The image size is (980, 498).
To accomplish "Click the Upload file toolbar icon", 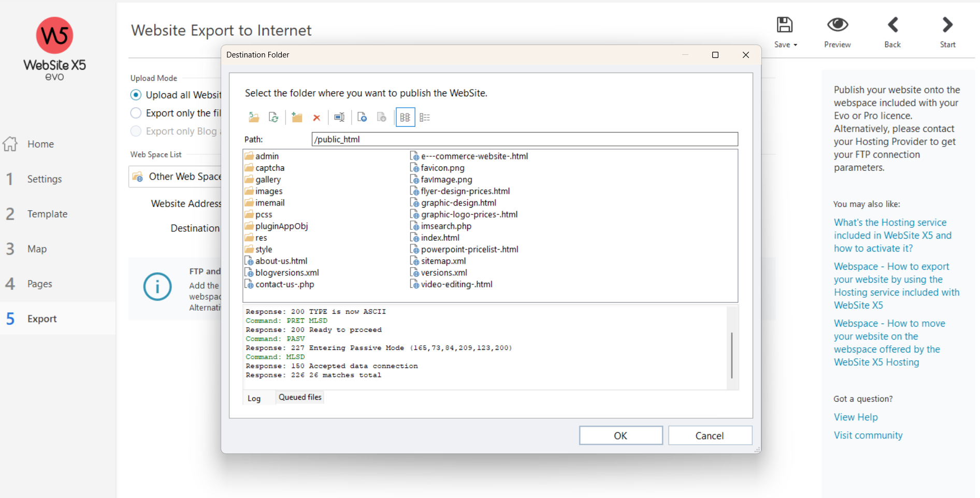I will 362,118.
